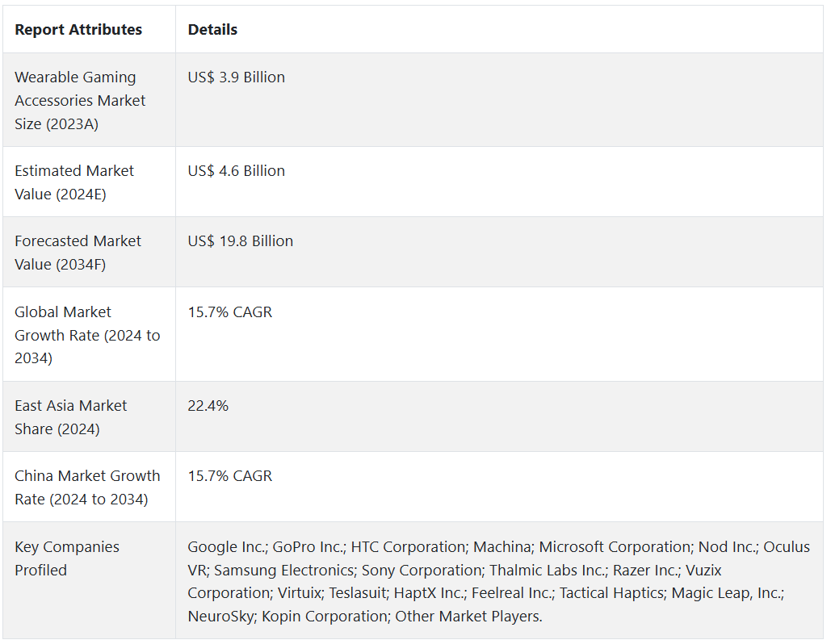Click the US$ 4.6 Billion value

pyautogui.click(x=236, y=171)
